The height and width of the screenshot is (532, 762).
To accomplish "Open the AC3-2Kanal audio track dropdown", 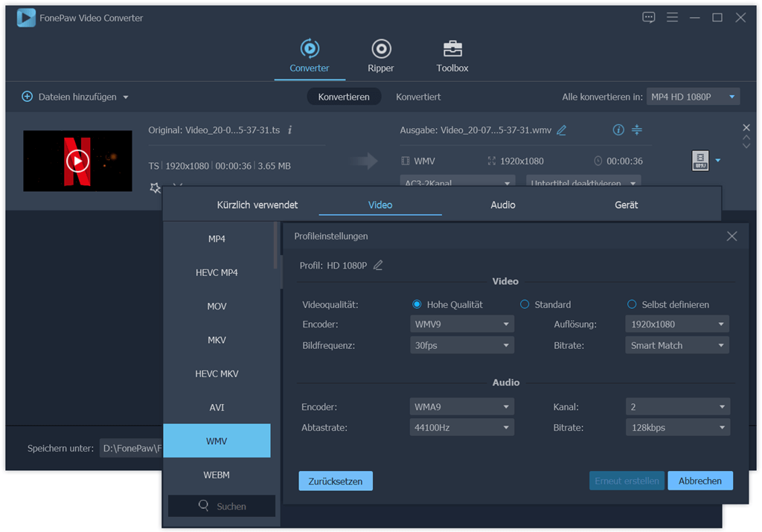I will pos(458,182).
